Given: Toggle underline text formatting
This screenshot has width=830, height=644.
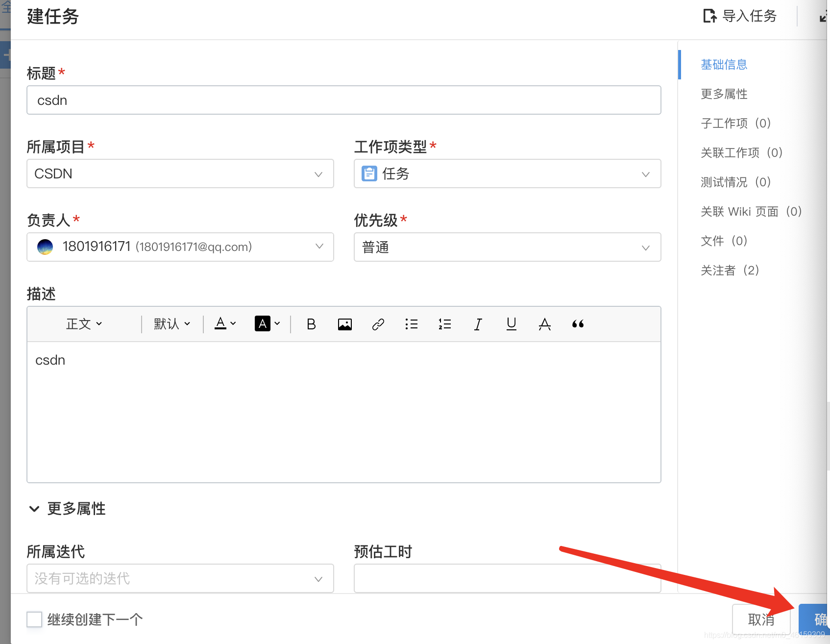Looking at the screenshot, I should click(x=512, y=324).
